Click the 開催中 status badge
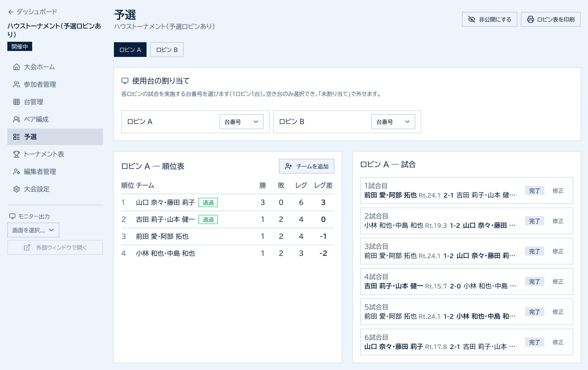This screenshot has height=370, width=588. point(20,46)
